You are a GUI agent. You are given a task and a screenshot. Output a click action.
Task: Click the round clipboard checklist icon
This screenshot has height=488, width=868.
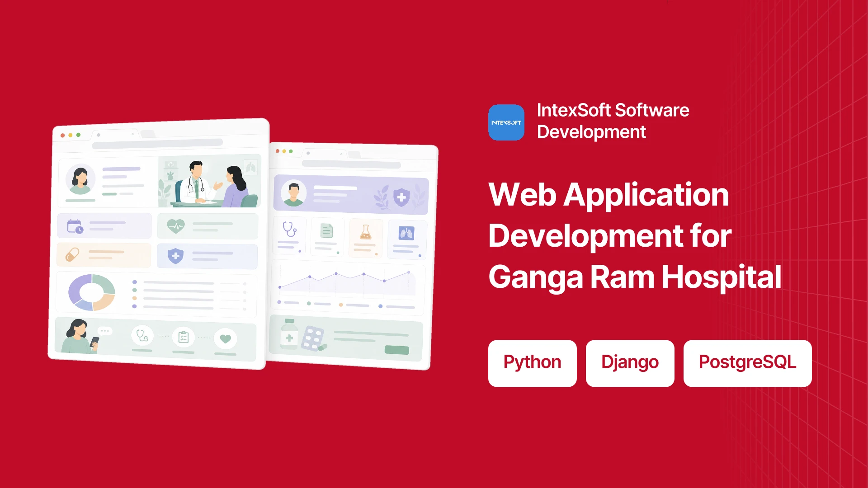pyautogui.click(x=184, y=337)
